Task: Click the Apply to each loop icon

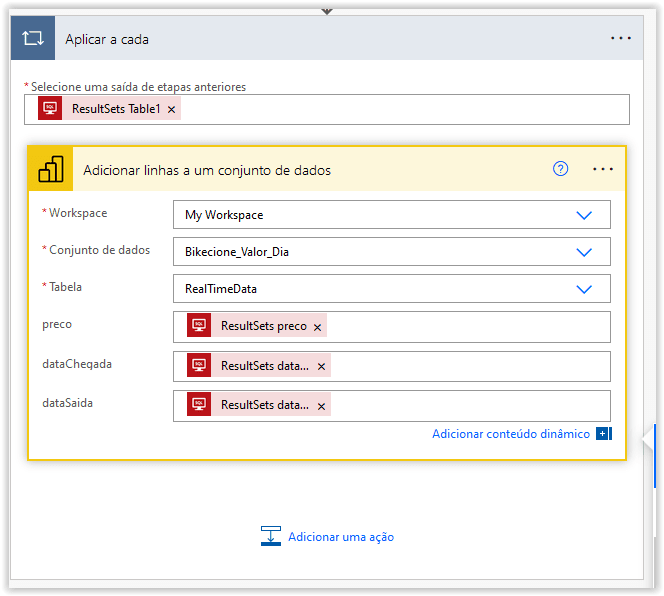Action: tap(33, 38)
